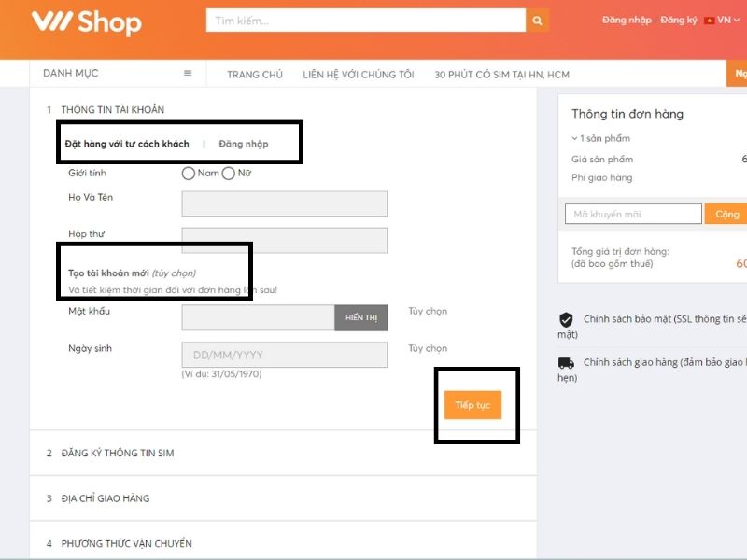Click the search magnifier icon
Screen dimensions: 747x560
click(x=537, y=20)
